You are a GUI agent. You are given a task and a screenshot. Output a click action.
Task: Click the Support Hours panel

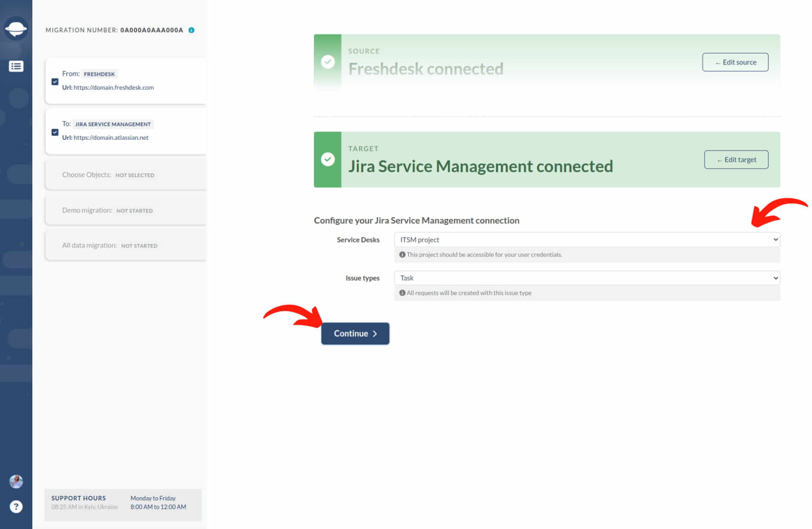tap(123, 505)
